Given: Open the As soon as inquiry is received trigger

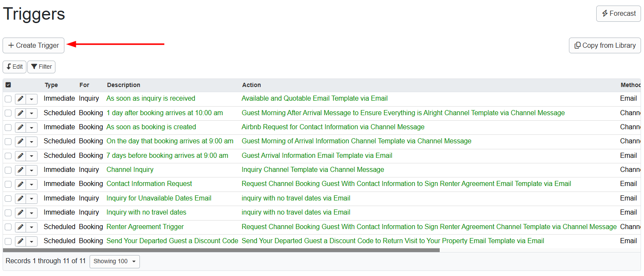Looking at the screenshot, I should click(x=151, y=98).
